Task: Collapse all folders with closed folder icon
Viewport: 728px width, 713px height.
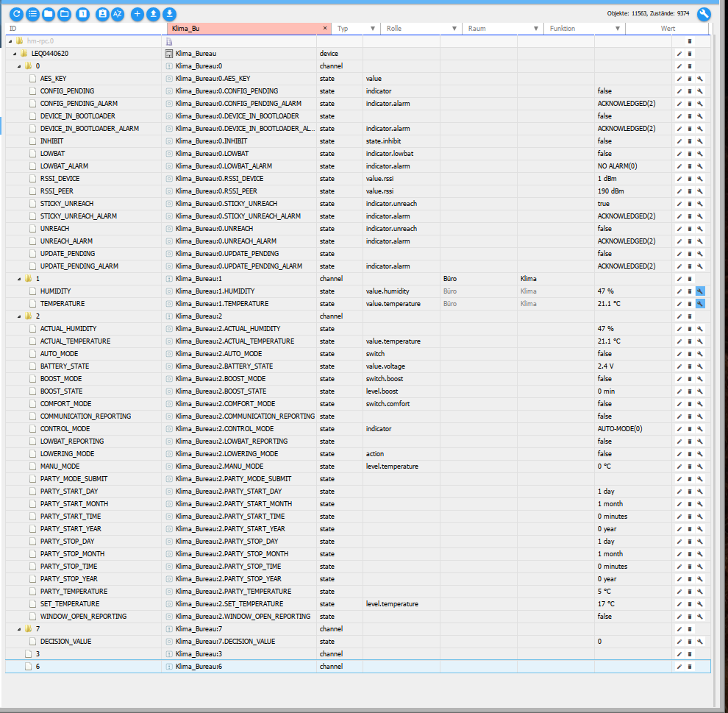Action: click(49, 14)
